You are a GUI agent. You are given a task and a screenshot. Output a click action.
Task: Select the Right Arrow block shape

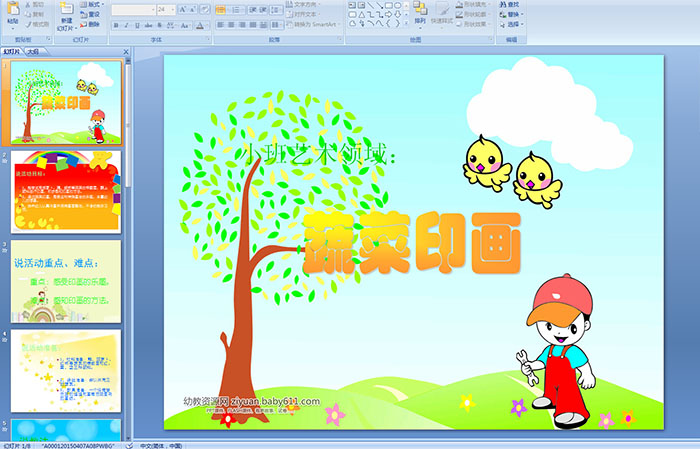[x=389, y=14]
